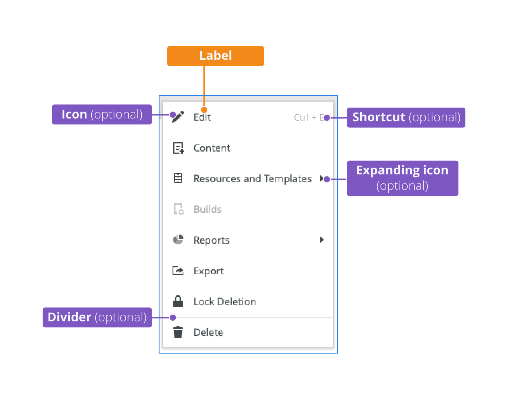Viewport: 532px width, 417px height.
Task: Expand the Reports submenu arrow
Action: coord(322,240)
